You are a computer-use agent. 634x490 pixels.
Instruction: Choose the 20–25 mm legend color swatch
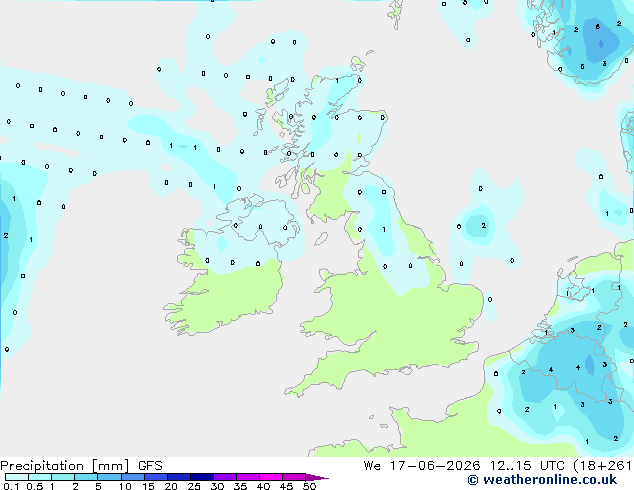pyautogui.click(x=179, y=477)
